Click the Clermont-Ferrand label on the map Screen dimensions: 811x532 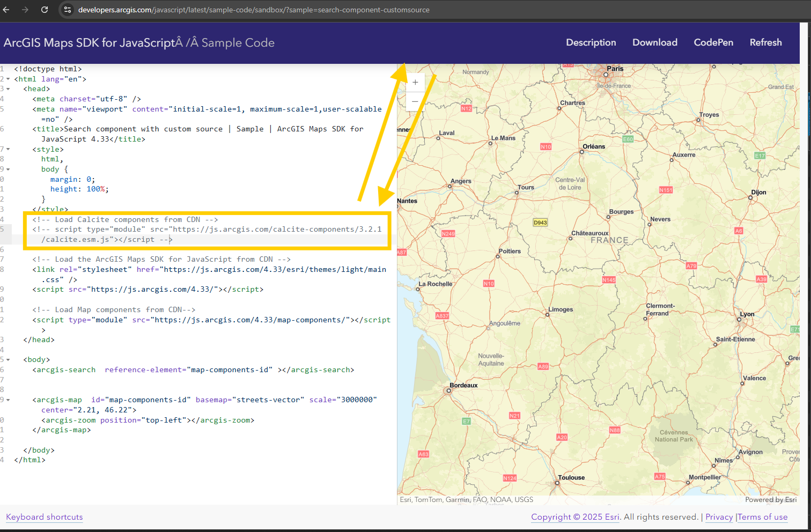[660, 310]
